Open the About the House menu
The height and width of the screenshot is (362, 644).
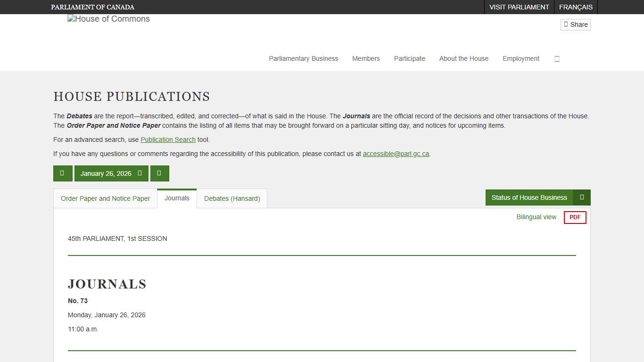[463, 59]
